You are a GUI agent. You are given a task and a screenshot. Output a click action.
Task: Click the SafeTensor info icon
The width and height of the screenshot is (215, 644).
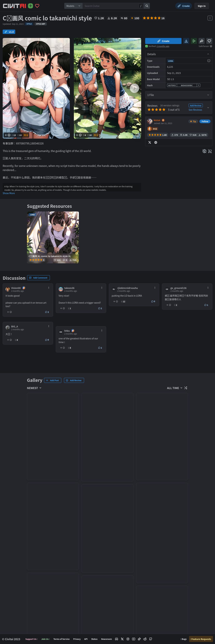[211, 46]
